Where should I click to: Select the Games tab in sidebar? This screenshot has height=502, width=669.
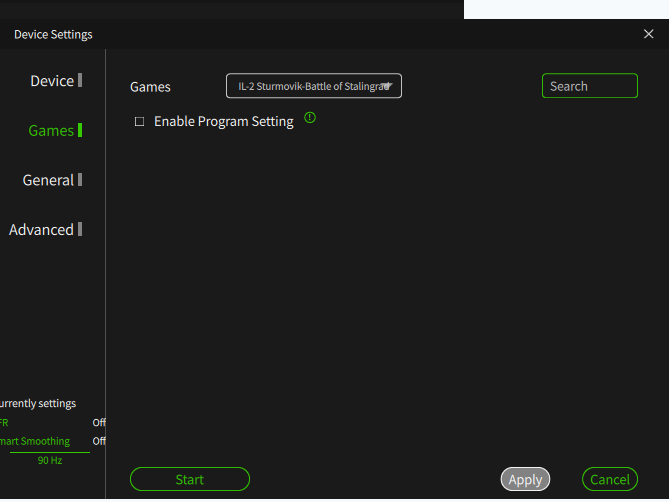(52, 131)
